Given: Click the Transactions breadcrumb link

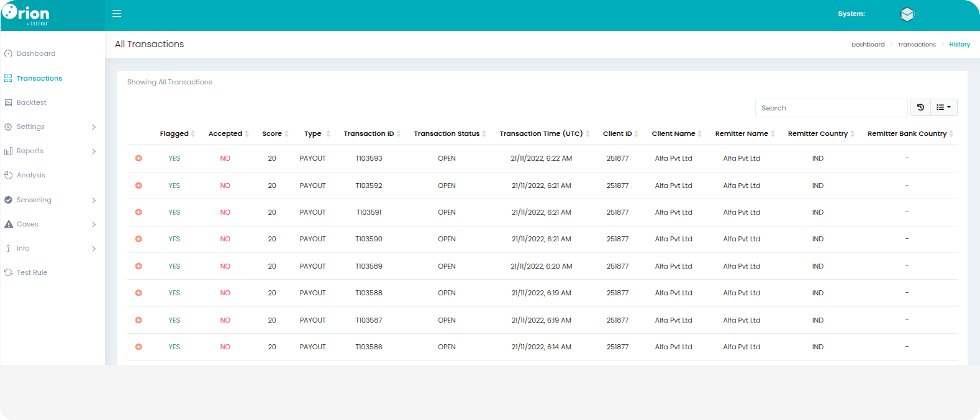Looking at the screenshot, I should (916, 45).
